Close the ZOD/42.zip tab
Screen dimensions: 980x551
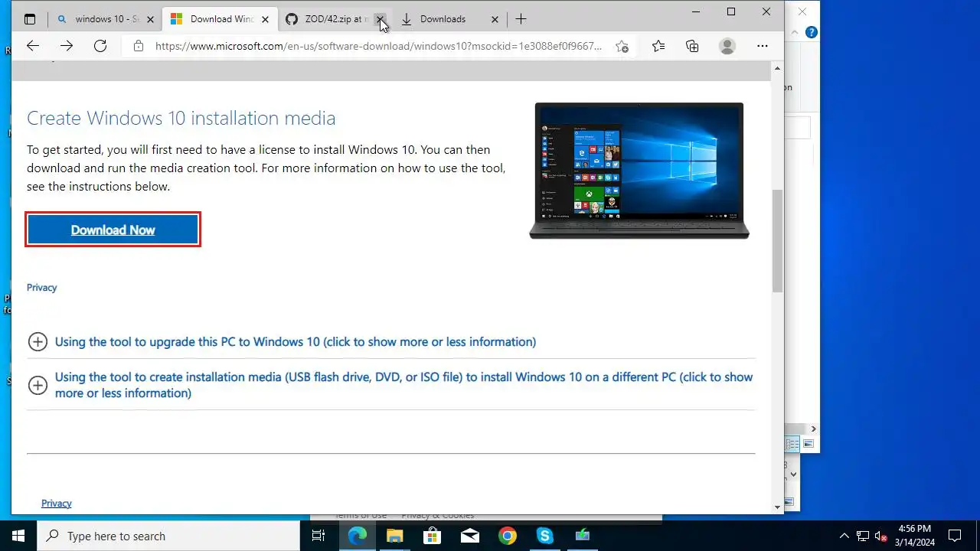point(380,19)
